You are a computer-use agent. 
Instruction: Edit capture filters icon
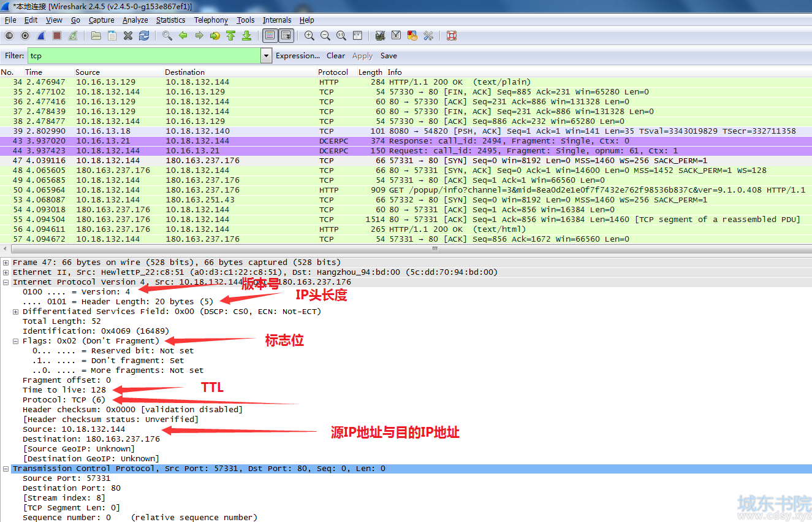coord(380,36)
